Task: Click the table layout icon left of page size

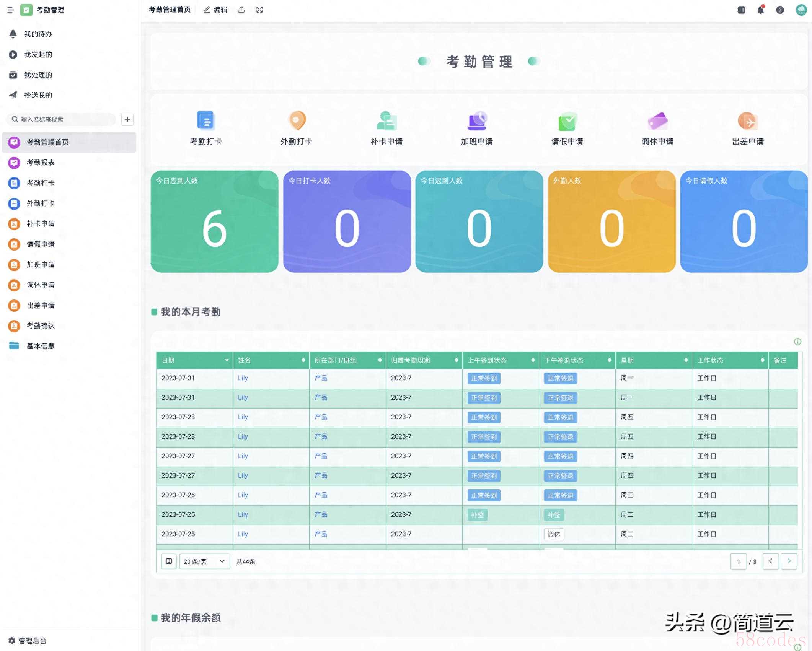Action: (169, 561)
